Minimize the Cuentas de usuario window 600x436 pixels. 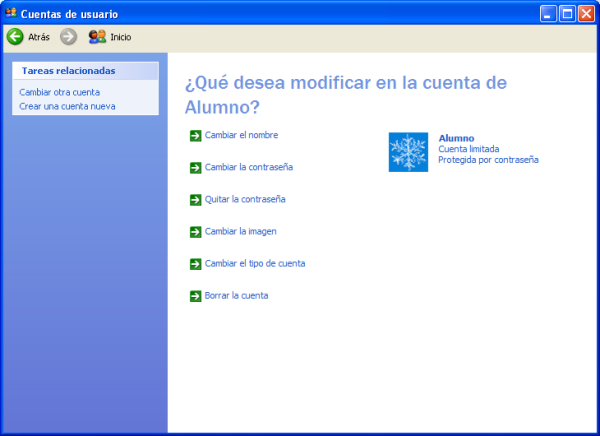click(x=549, y=13)
